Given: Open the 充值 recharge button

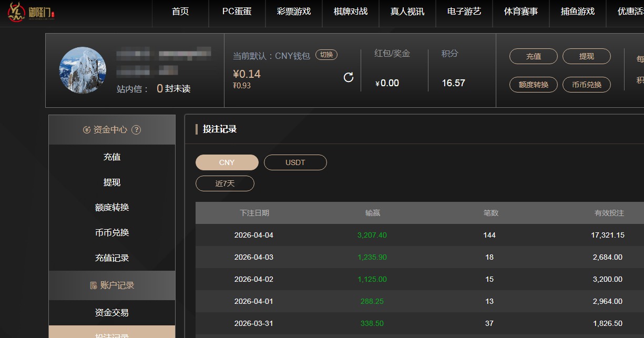Looking at the screenshot, I should [x=533, y=56].
